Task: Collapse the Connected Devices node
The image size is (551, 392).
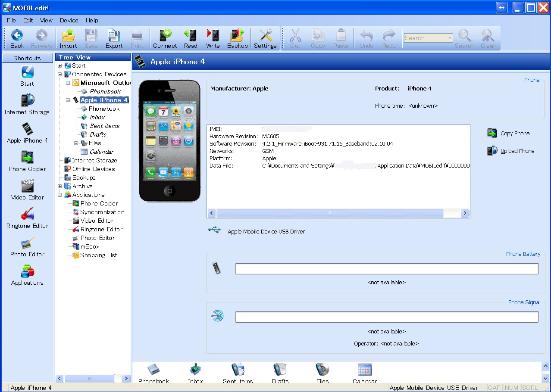Action: (60, 74)
